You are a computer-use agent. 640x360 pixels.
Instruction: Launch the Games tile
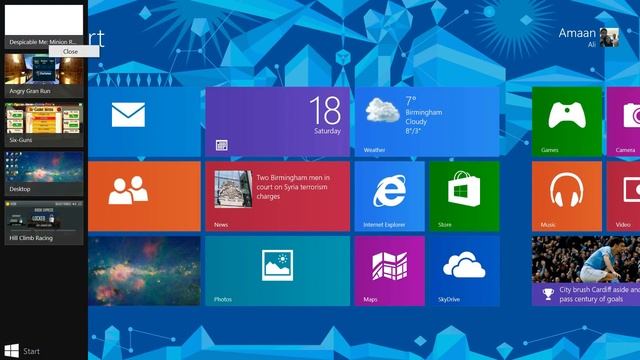[x=567, y=122]
